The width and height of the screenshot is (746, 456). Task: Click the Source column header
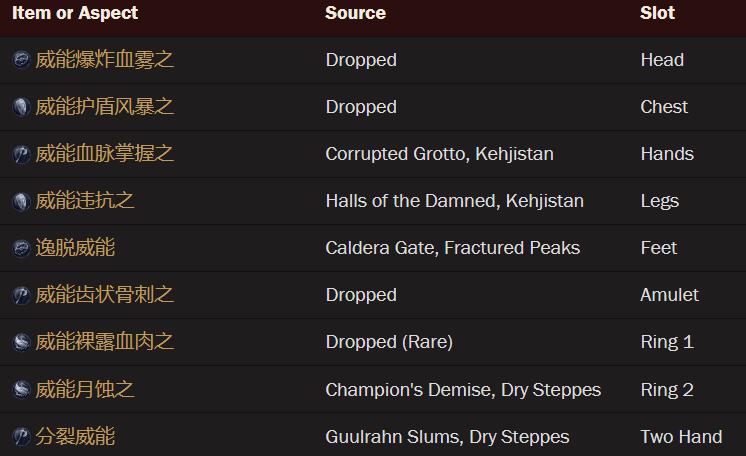pos(355,13)
